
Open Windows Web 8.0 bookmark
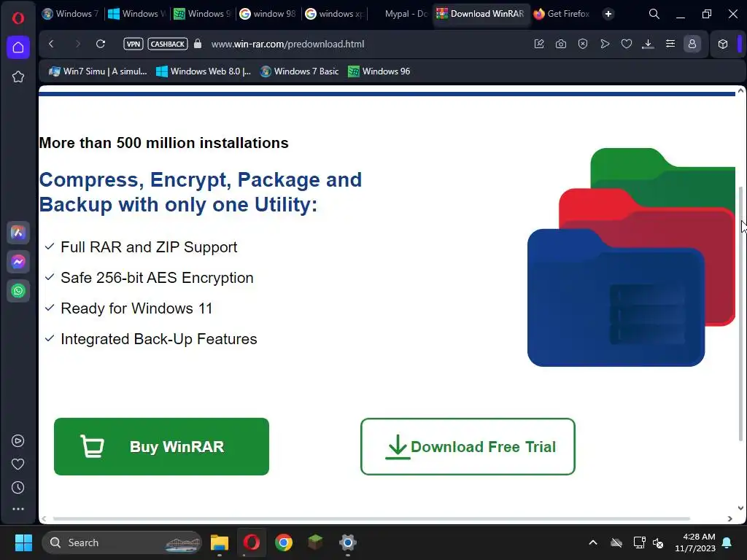pyautogui.click(x=204, y=71)
